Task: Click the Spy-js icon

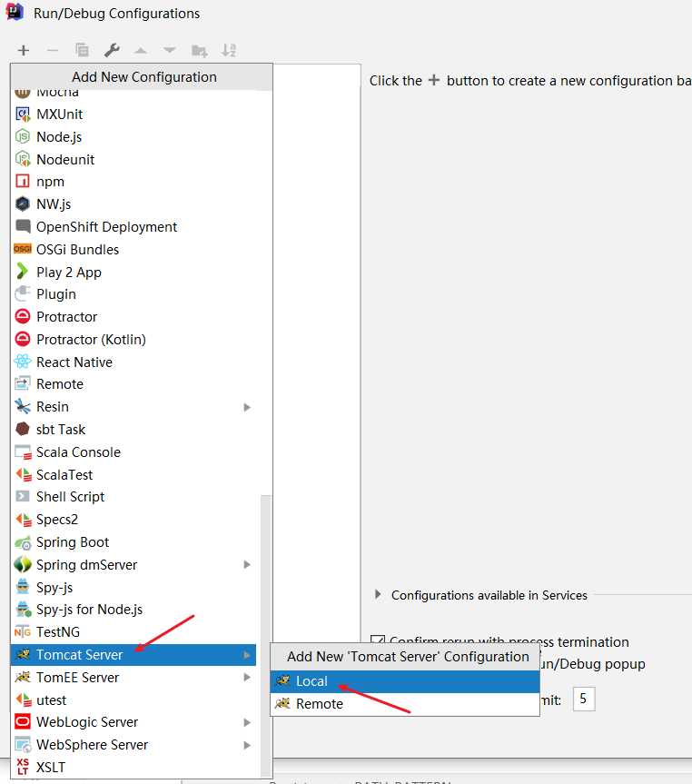Action: click(23, 587)
